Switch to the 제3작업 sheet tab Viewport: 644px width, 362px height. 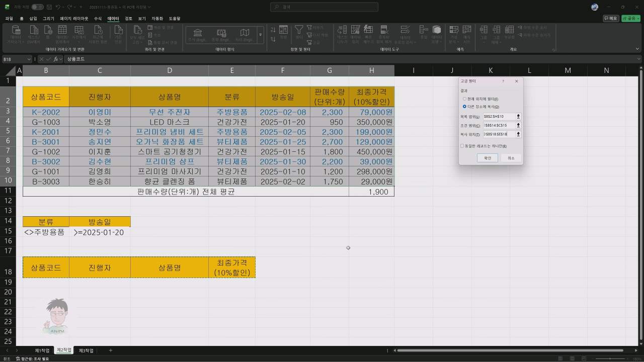coord(86,350)
